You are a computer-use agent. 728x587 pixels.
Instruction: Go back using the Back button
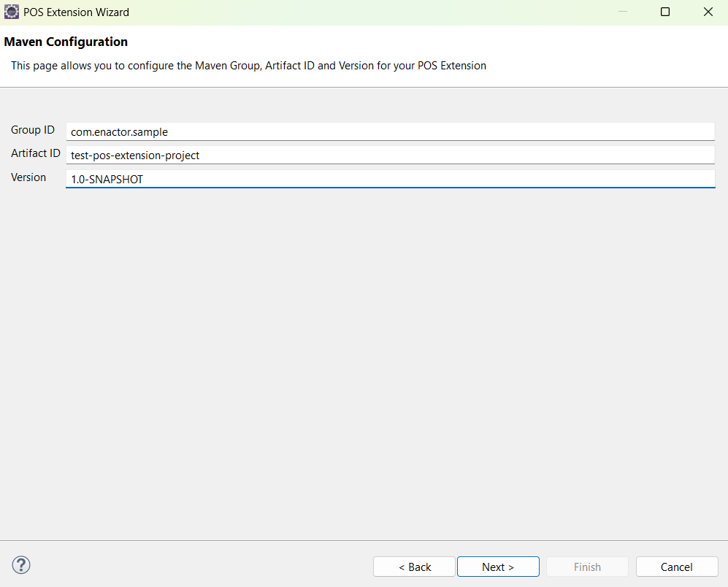414,567
